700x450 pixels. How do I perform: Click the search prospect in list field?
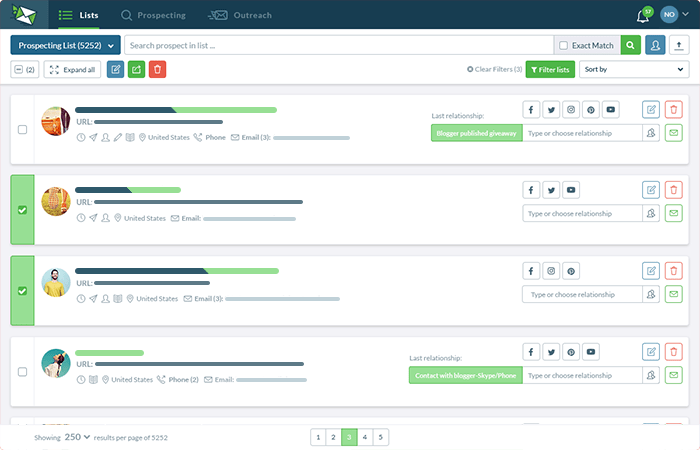point(339,45)
